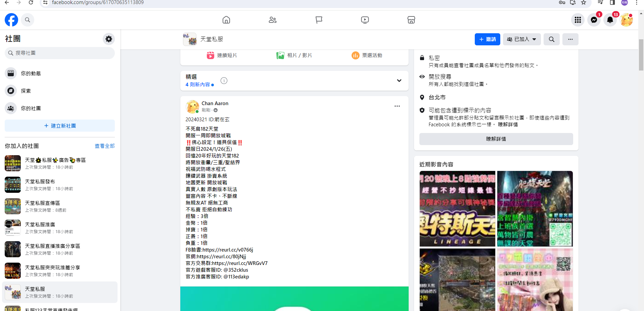
Task: Open the 已加入 dropdown
Action: [x=522, y=39]
